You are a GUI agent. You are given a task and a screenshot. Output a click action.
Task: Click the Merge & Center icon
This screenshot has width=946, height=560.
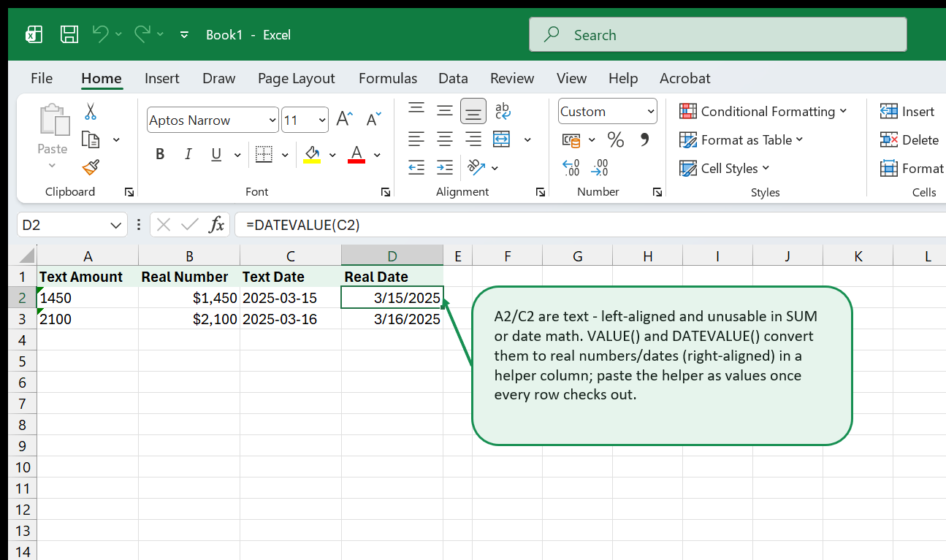502,139
